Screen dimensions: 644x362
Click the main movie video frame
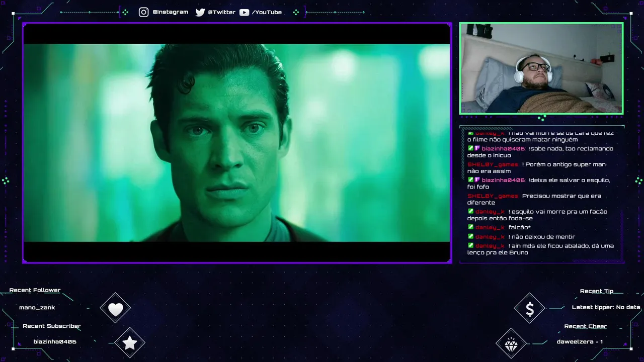(x=236, y=143)
